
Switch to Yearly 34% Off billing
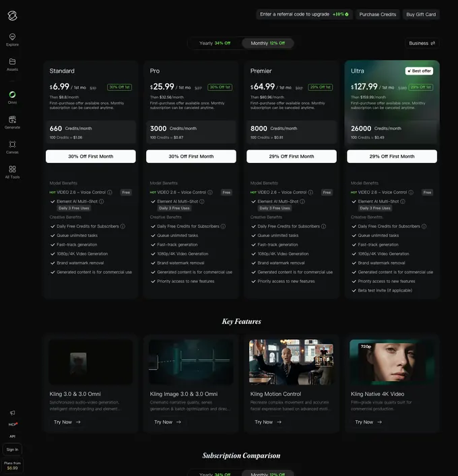(x=215, y=43)
